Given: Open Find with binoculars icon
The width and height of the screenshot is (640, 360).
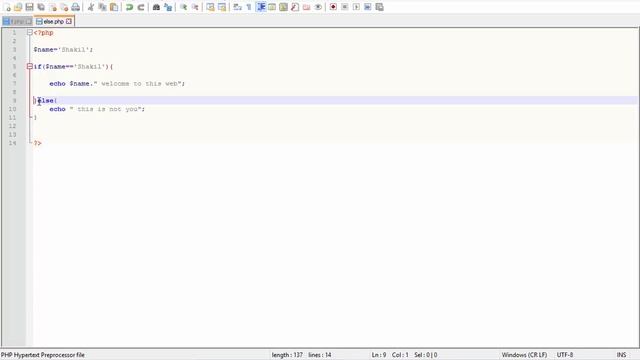Looking at the screenshot, I should point(156,7).
